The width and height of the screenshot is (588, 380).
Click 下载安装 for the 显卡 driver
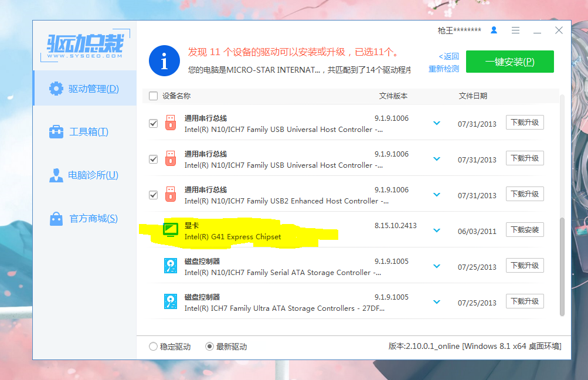point(525,229)
